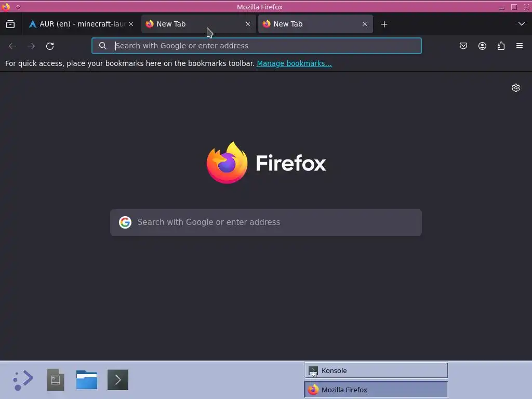Go forward one page

[x=31, y=46]
